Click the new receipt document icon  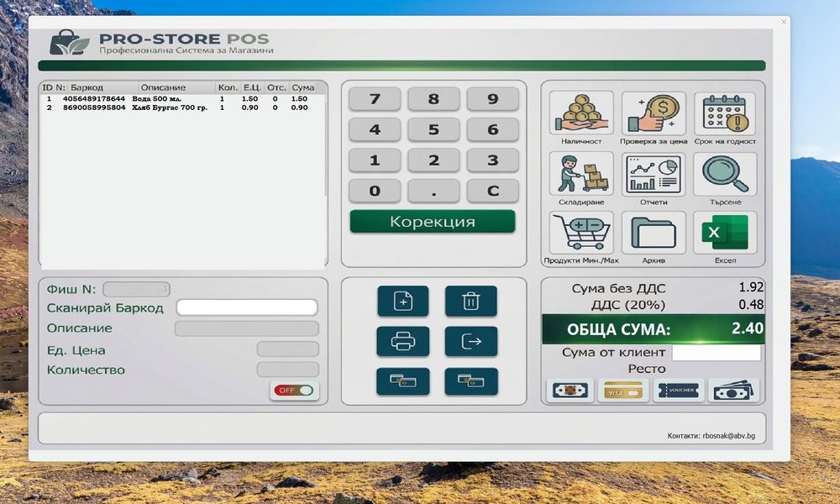coord(403,301)
